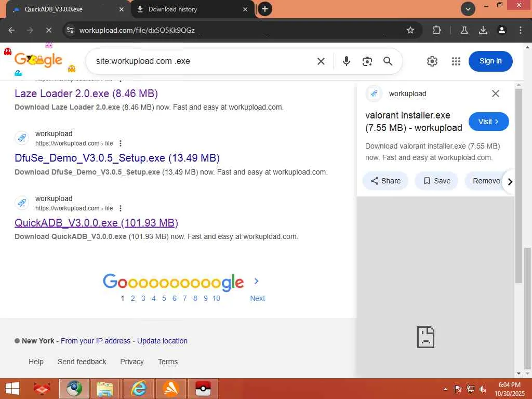The width and height of the screenshot is (532, 399).
Task: Close the Download history tab
Action: click(x=245, y=9)
